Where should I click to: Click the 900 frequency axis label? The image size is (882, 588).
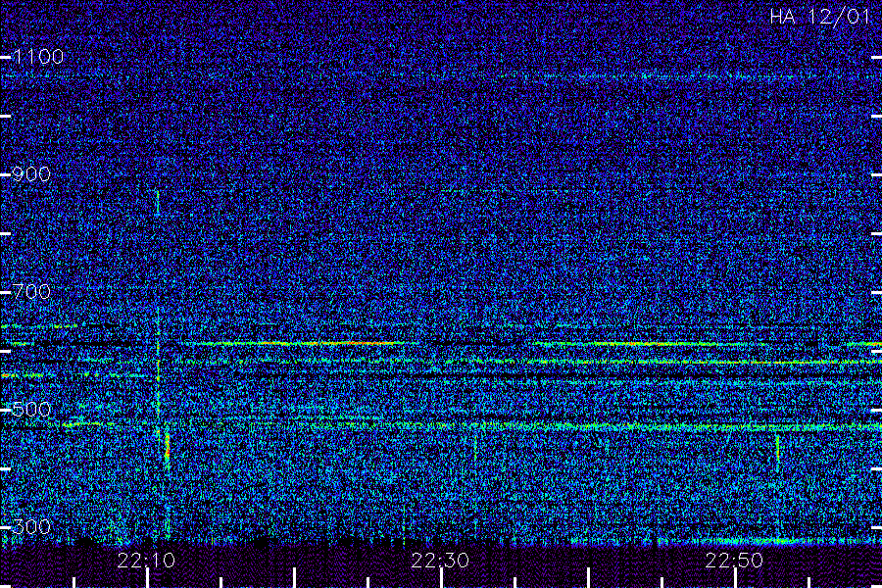[31, 173]
